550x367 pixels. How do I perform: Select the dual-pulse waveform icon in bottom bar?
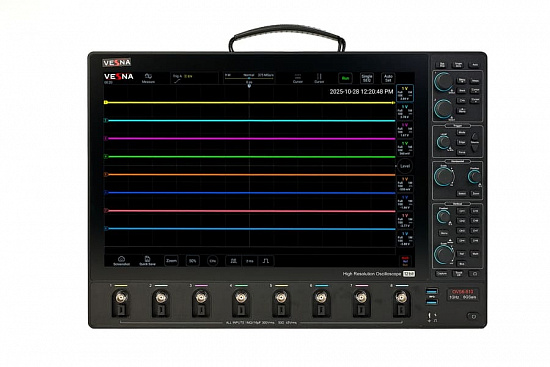234,261
